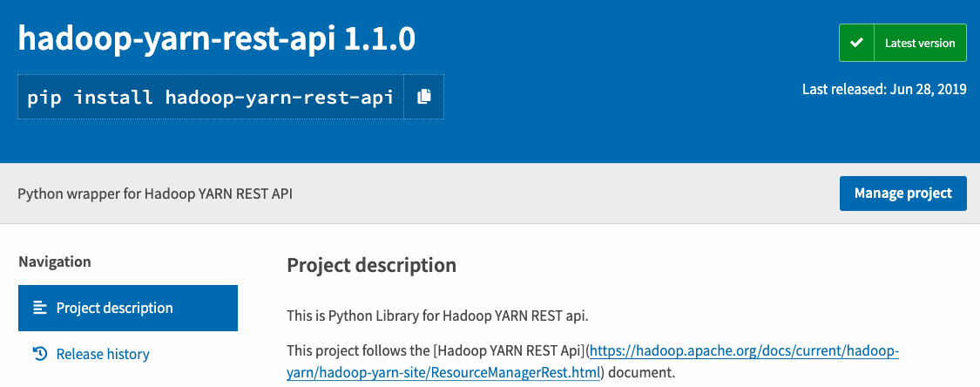The width and height of the screenshot is (980, 387).
Task: Click the 1.1.0 version number in the title
Action: click(x=380, y=38)
